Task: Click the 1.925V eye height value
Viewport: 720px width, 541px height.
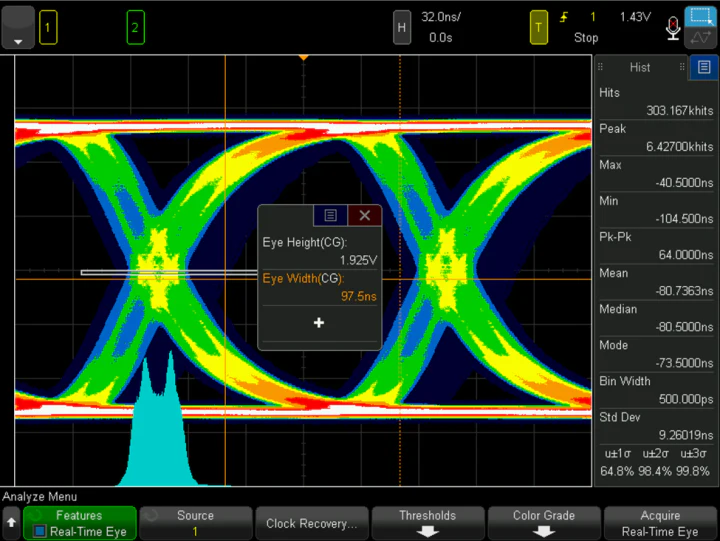Action: pos(359,260)
